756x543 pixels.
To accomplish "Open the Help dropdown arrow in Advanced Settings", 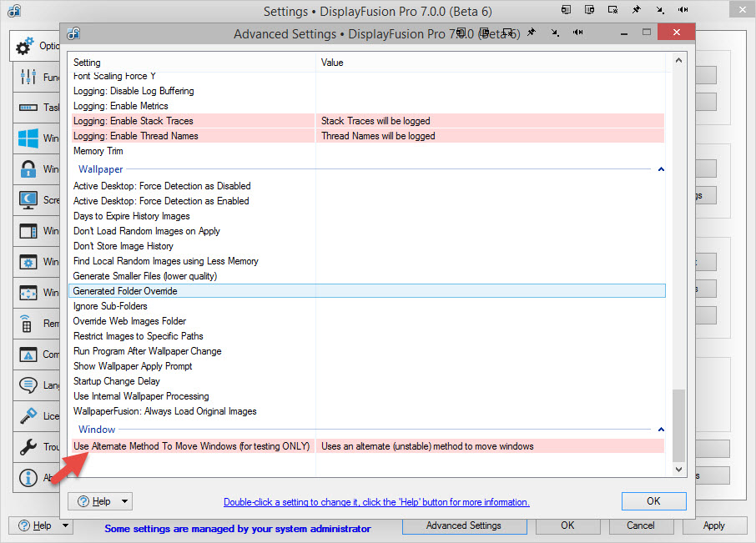I will [x=124, y=501].
